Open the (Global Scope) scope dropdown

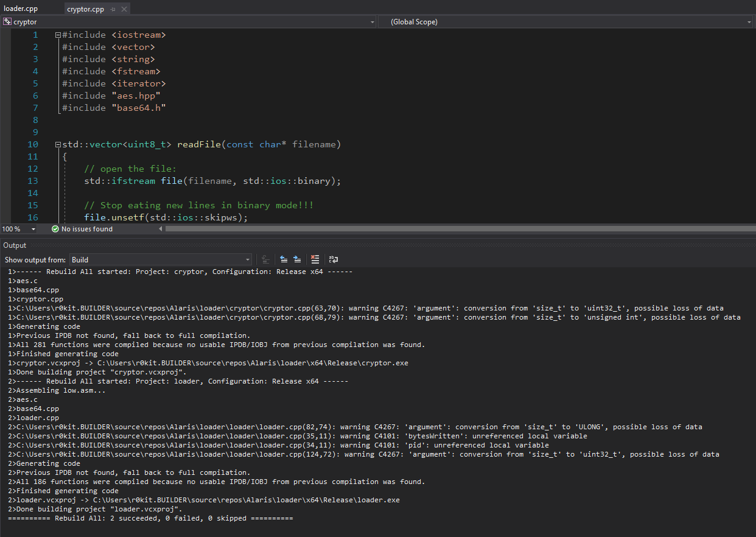(x=750, y=21)
